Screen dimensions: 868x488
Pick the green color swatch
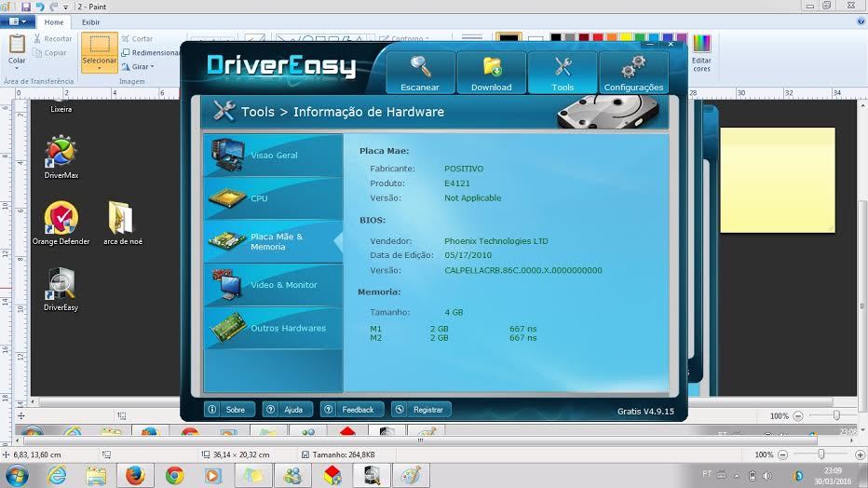pos(640,37)
